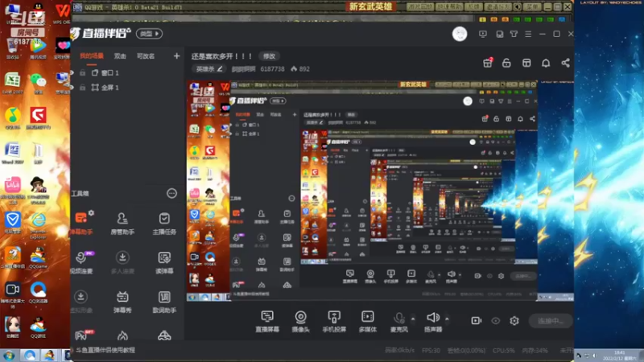
Task: Open the user avatar in the title bar
Action: point(460,34)
